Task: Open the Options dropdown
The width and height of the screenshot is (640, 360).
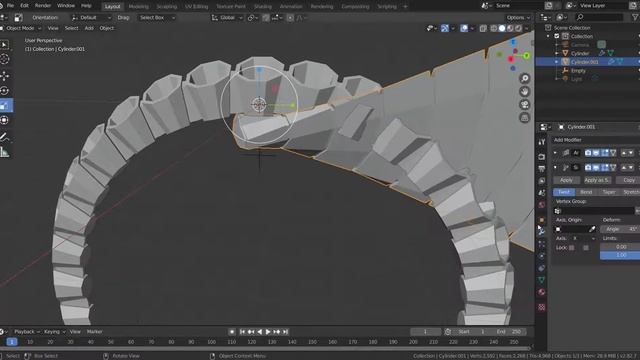Action: coord(518,18)
